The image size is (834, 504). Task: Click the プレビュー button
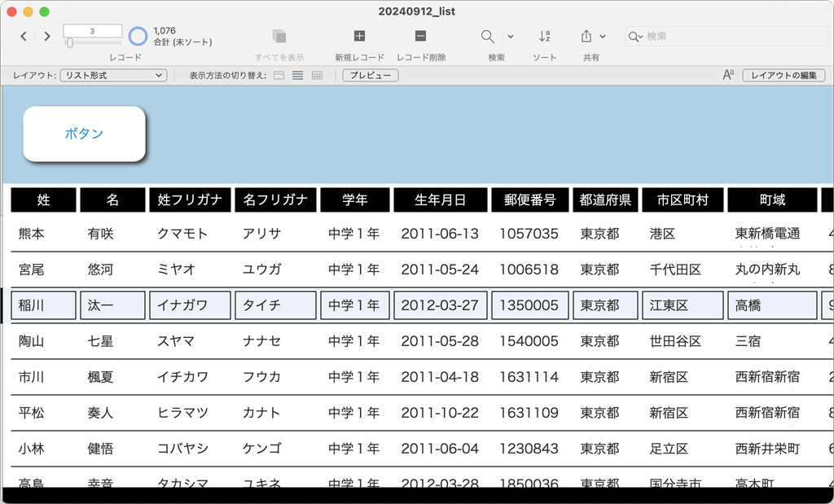click(371, 76)
